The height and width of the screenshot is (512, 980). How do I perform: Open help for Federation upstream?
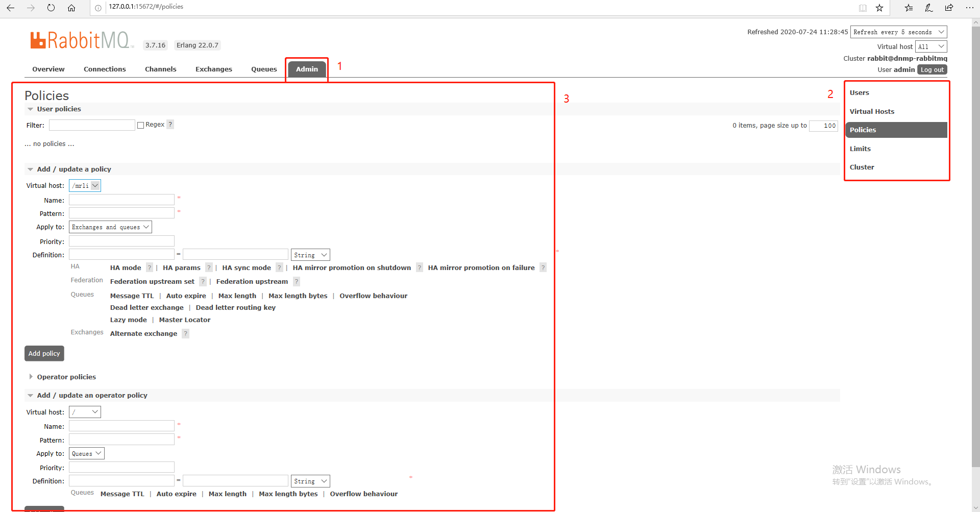point(297,281)
